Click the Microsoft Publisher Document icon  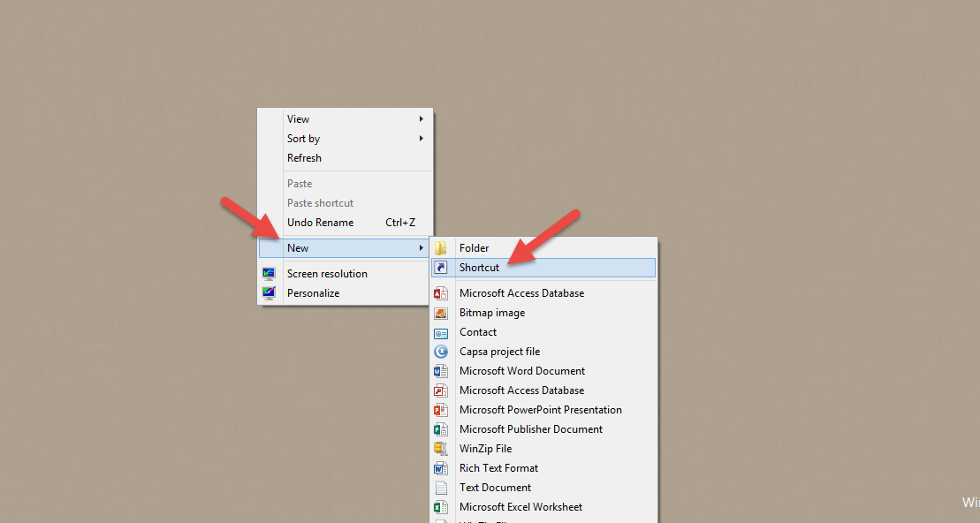coord(441,429)
